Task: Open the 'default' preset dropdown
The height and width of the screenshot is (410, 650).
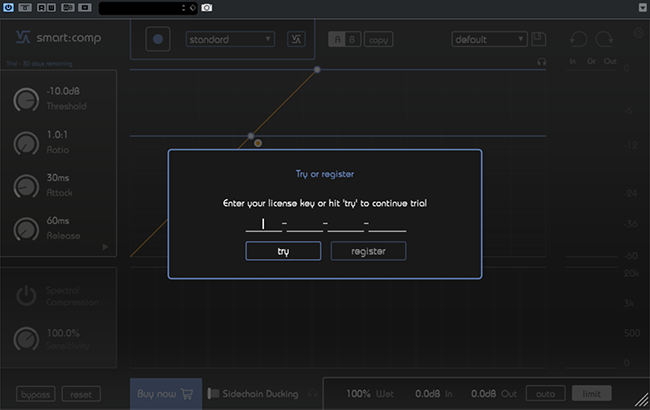Action: click(489, 40)
